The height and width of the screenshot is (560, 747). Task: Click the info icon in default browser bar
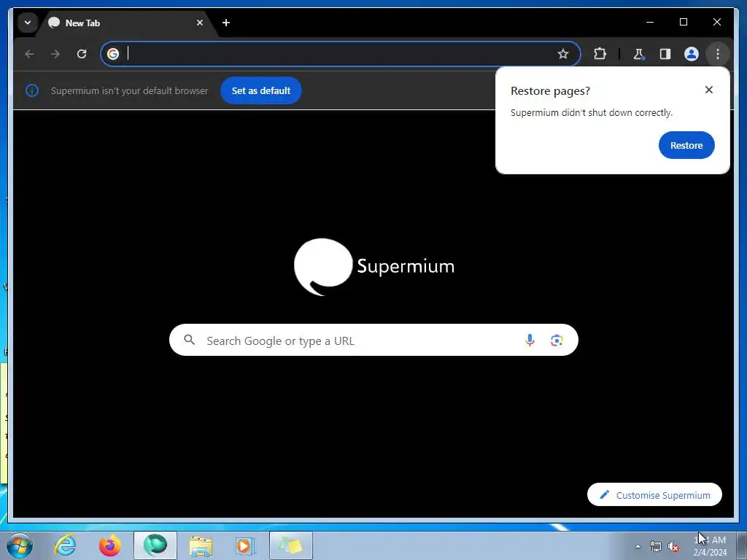coord(32,90)
